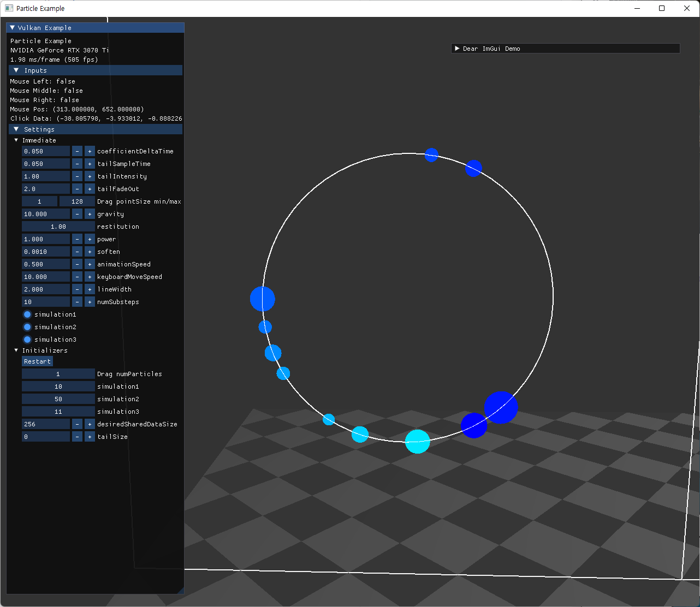This screenshot has height=607, width=700.
Task: Increase tailFadeOut with plus button
Action: click(90, 189)
